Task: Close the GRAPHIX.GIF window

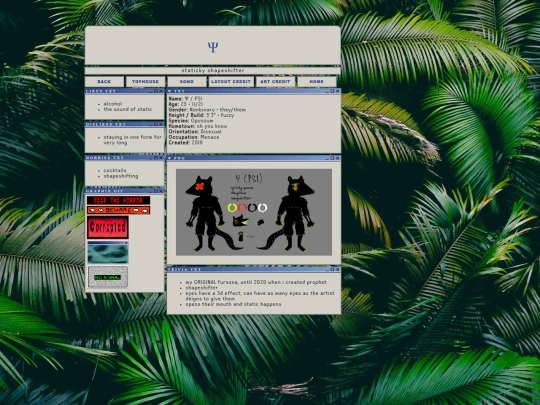Action: (161, 191)
